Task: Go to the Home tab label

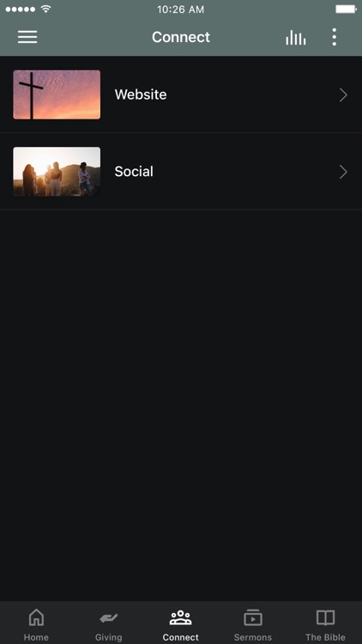Action: click(36, 637)
